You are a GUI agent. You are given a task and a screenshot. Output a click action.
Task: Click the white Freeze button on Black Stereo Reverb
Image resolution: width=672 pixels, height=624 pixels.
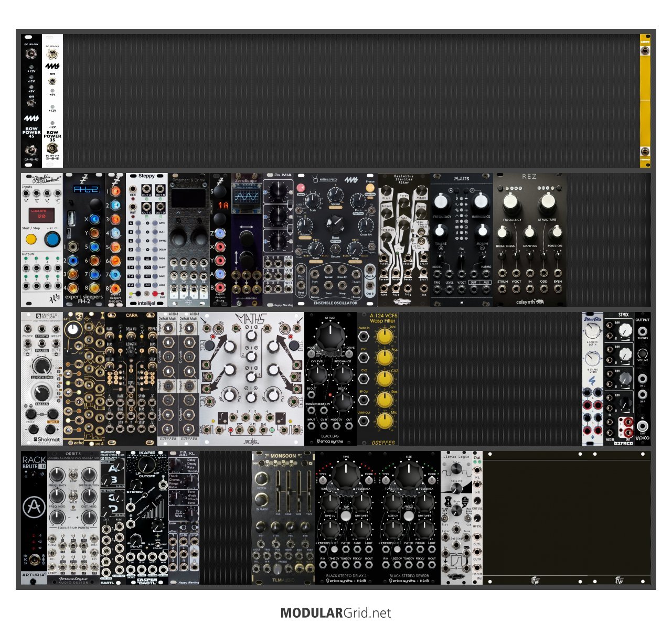(x=409, y=517)
